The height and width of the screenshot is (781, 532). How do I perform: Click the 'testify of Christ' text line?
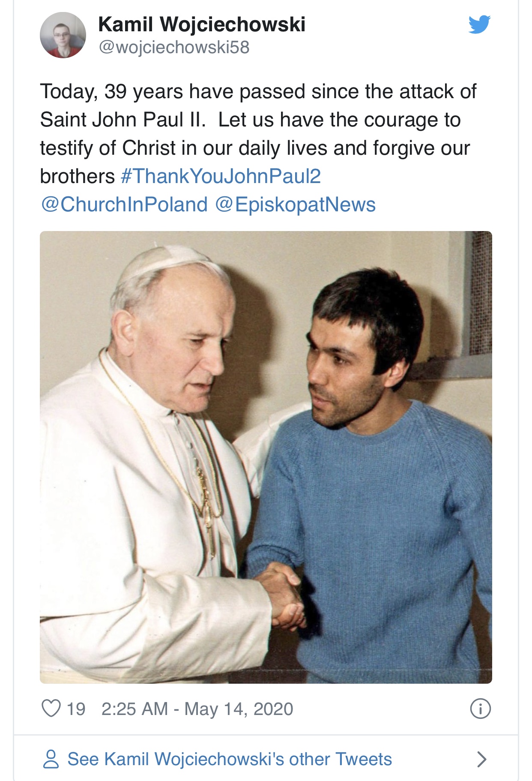255,148
